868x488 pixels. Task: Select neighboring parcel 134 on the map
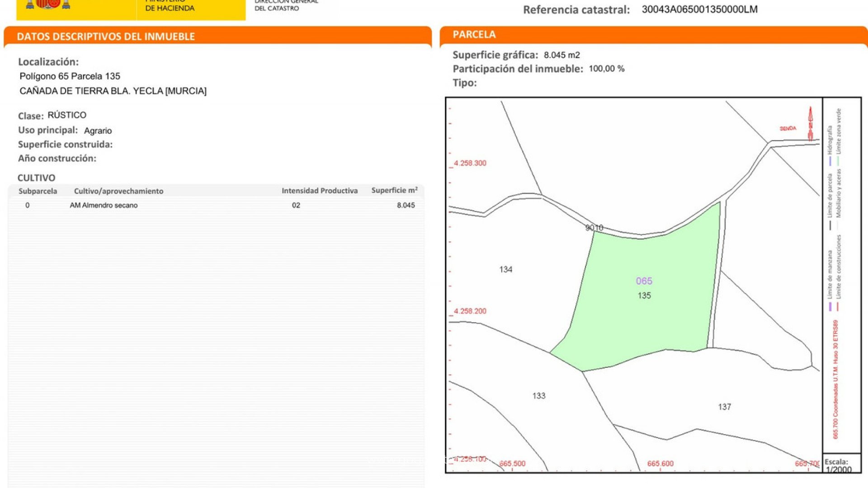click(x=505, y=270)
